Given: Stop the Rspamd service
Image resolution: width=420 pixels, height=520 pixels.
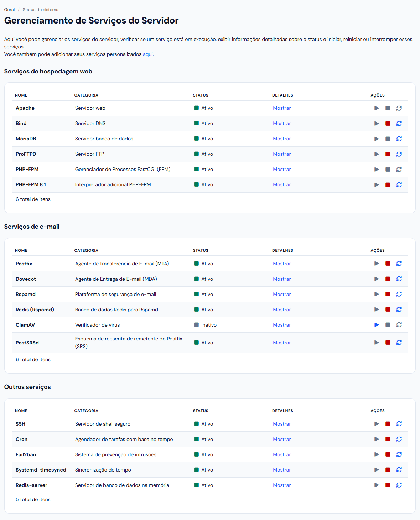Looking at the screenshot, I should pos(388,294).
